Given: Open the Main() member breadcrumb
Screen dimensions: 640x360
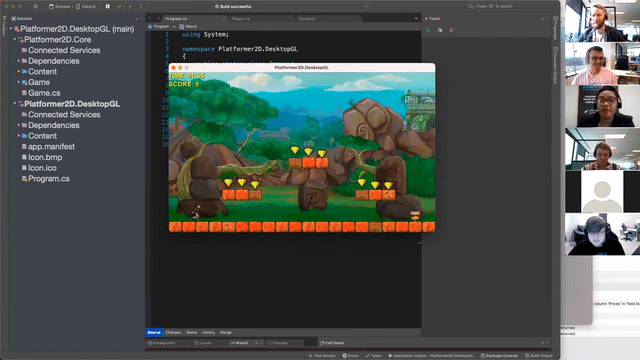Looking at the screenshot, I should [x=188, y=27].
